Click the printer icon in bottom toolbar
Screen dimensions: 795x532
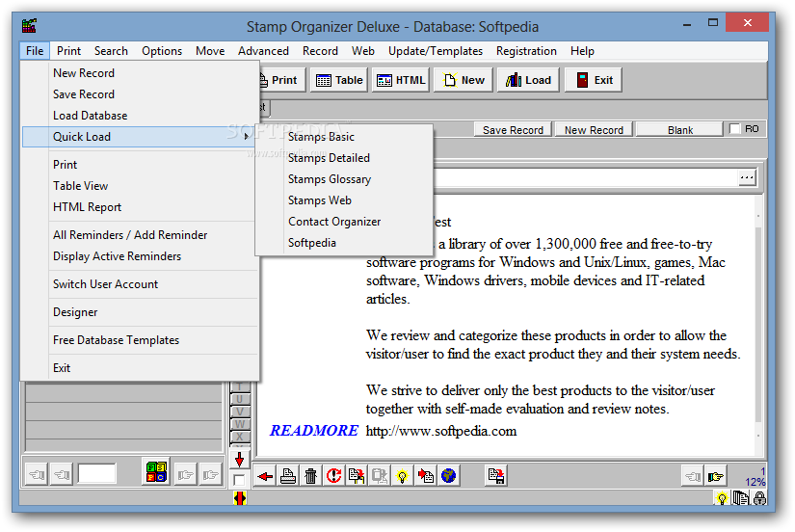click(288, 476)
